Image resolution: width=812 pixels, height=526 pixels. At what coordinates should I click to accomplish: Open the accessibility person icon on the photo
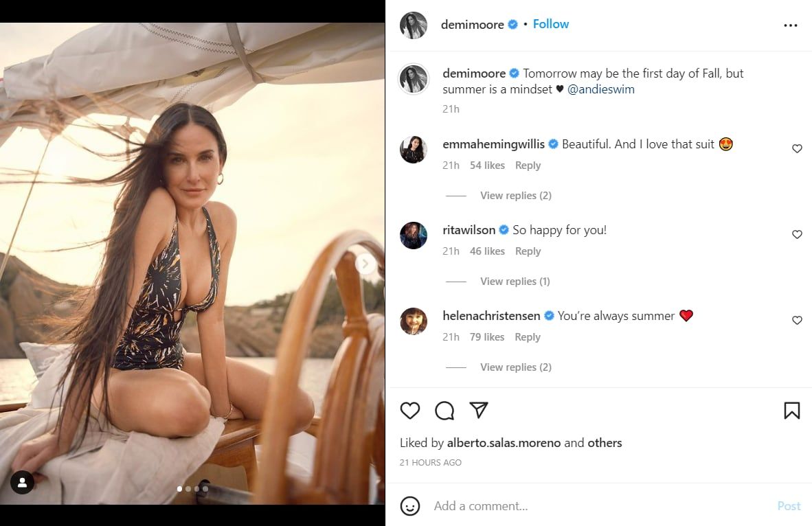tap(23, 483)
